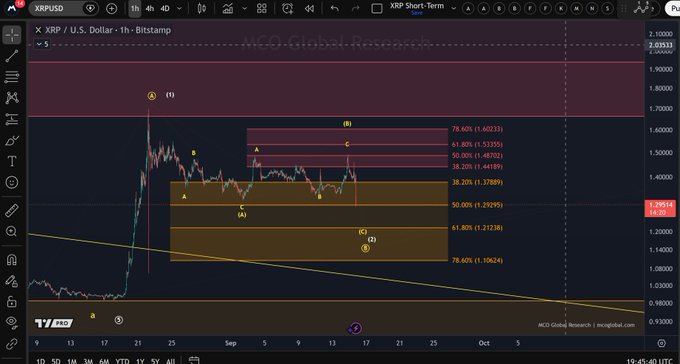Select the XABCD pattern tool
This screenshot has width=680, height=364.
[12, 98]
